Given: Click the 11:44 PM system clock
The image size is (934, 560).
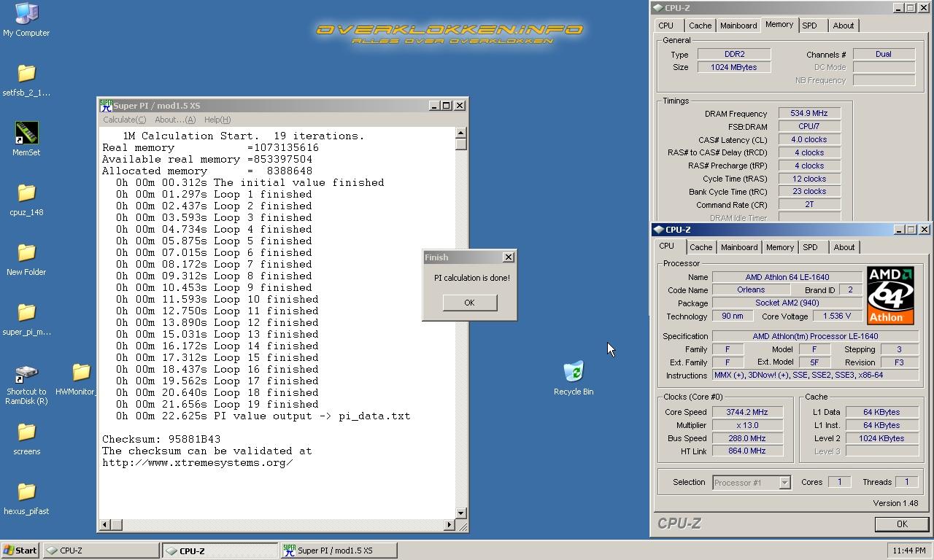Looking at the screenshot, I should click(x=908, y=551).
